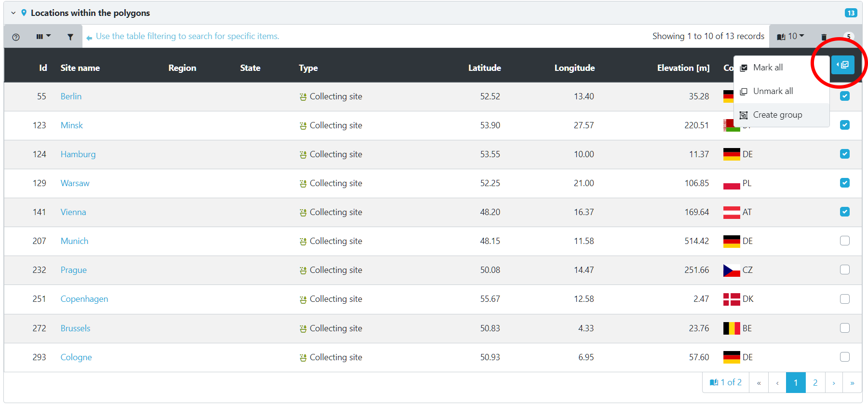This screenshot has width=868, height=406.
Task: Click the help question mark icon
Action: (x=16, y=37)
